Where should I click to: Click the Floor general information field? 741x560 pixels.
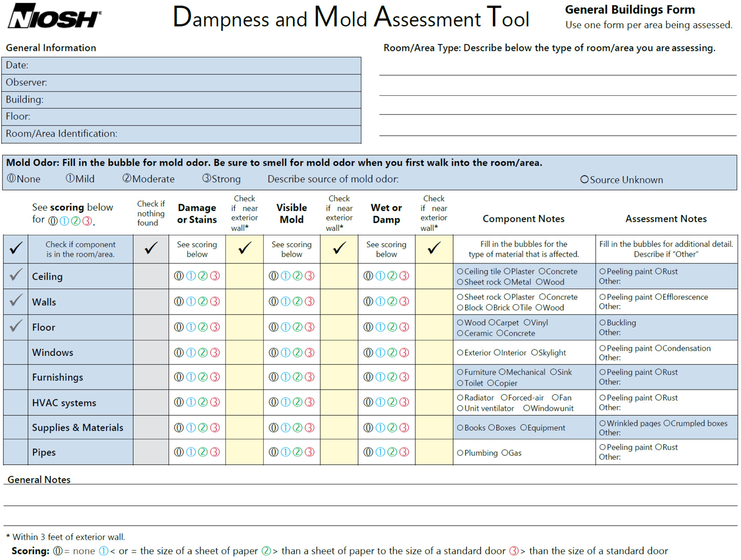tap(181, 117)
